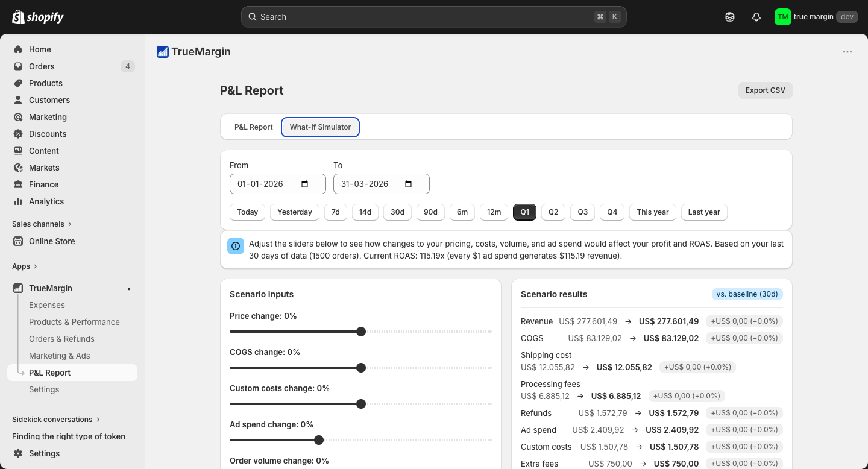Open the To date calendar picker icon
This screenshot has height=469, width=868.
pyautogui.click(x=409, y=184)
